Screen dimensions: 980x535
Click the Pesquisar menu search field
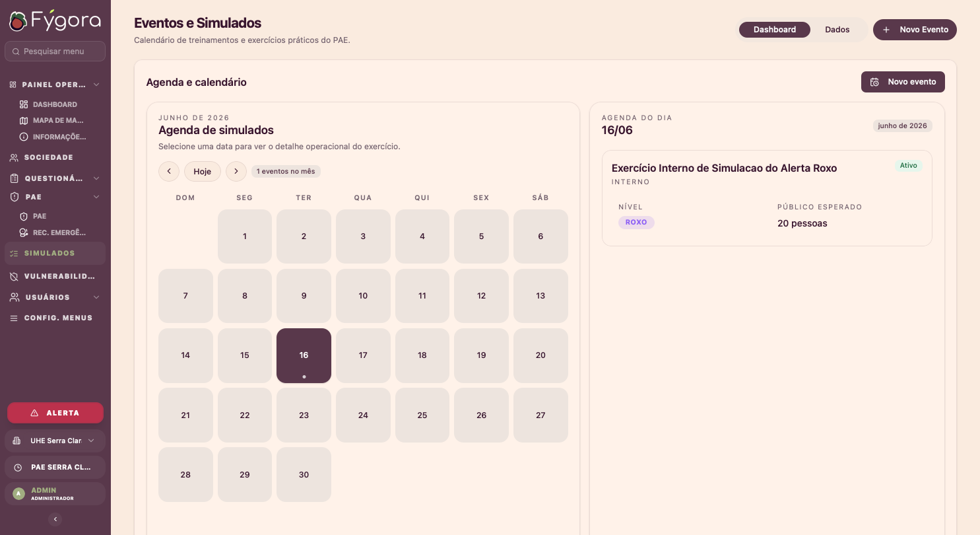tap(55, 52)
